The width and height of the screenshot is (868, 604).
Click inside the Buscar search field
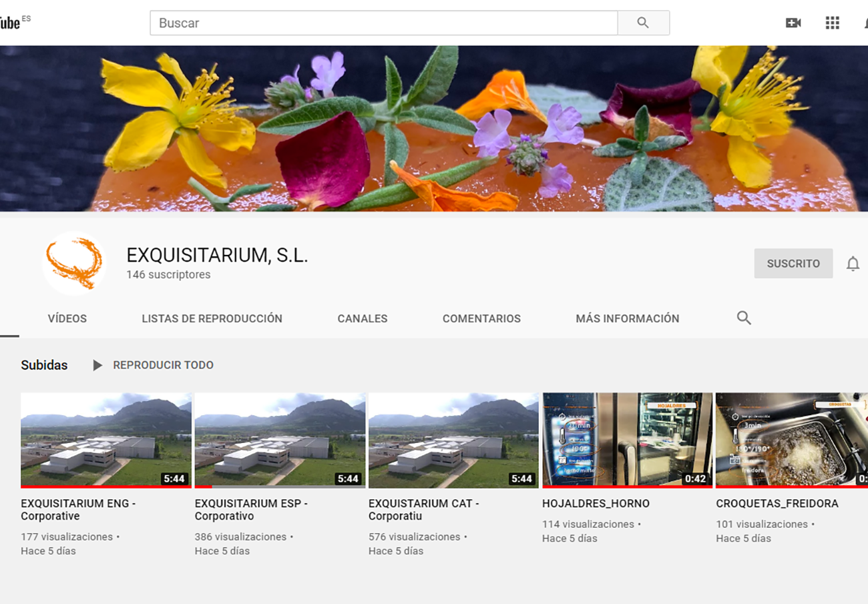[x=384, y=23]
